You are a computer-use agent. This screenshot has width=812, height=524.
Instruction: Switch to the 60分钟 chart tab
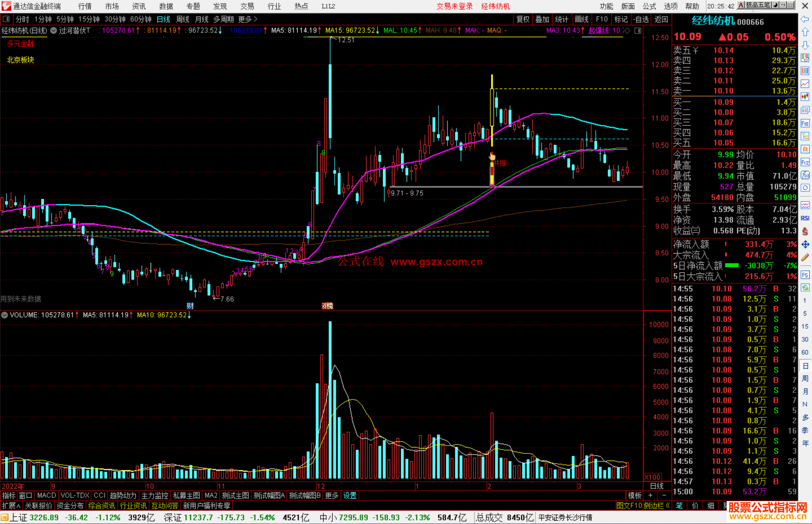pyautogui.click(x=141, y=19)
